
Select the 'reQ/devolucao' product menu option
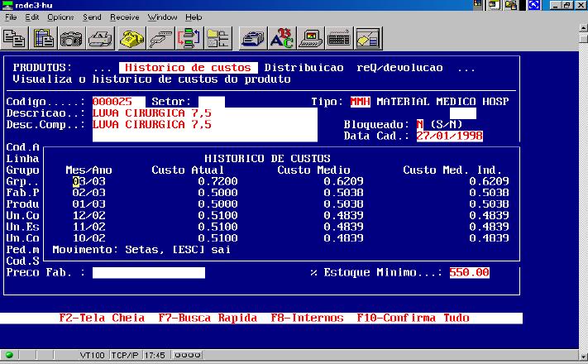pyautogui.click(x=399, y=68)
